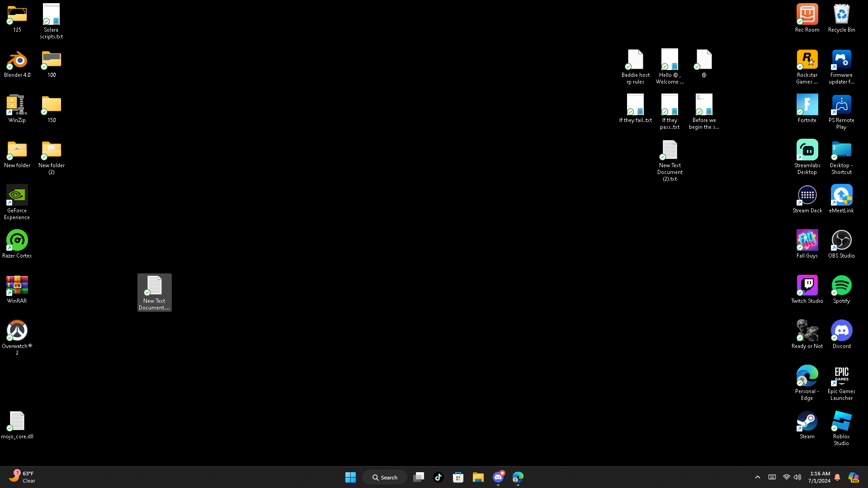
Task: Select the "If they fail..txt" file
Action: tap(636, 109)
